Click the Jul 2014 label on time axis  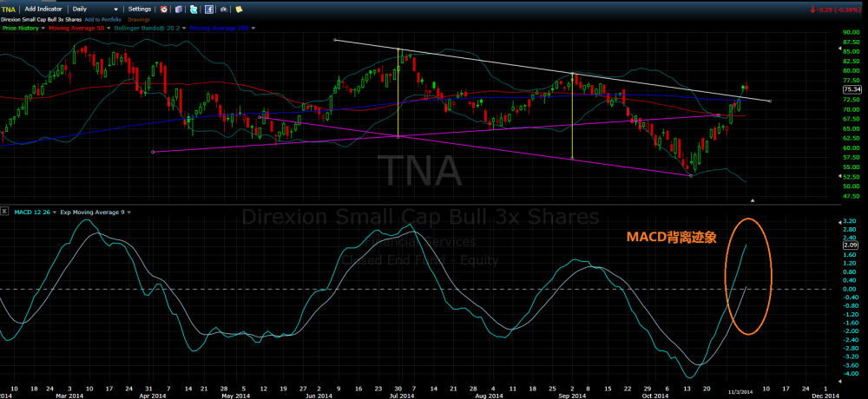(401, 396)
